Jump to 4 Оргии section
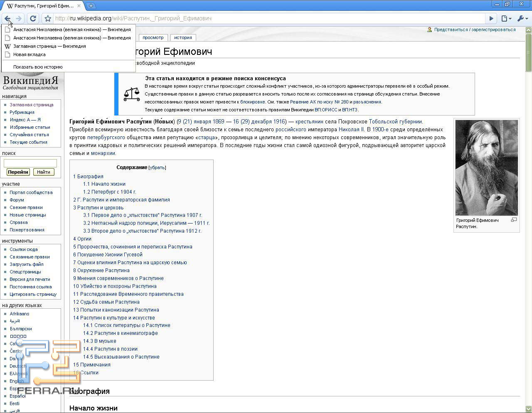532x413 pixels. pyautogui.click(x=82, y=239)
